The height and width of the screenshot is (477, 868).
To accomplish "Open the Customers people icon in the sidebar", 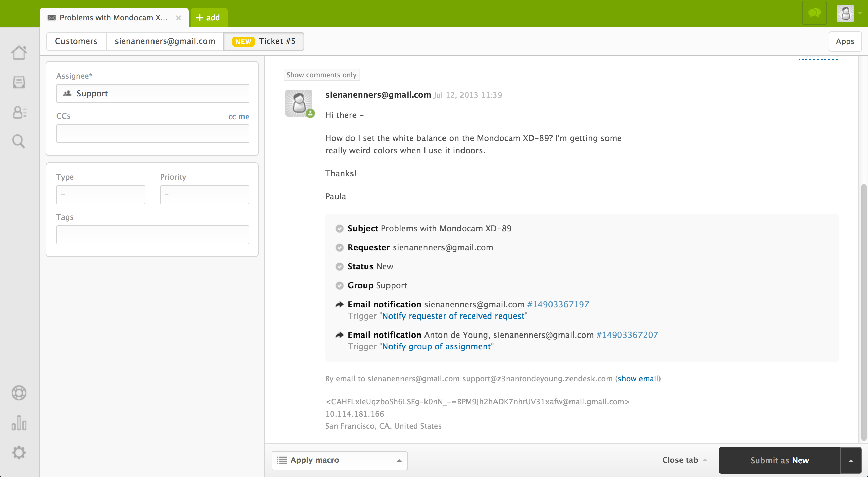I will tap(19, 112).
